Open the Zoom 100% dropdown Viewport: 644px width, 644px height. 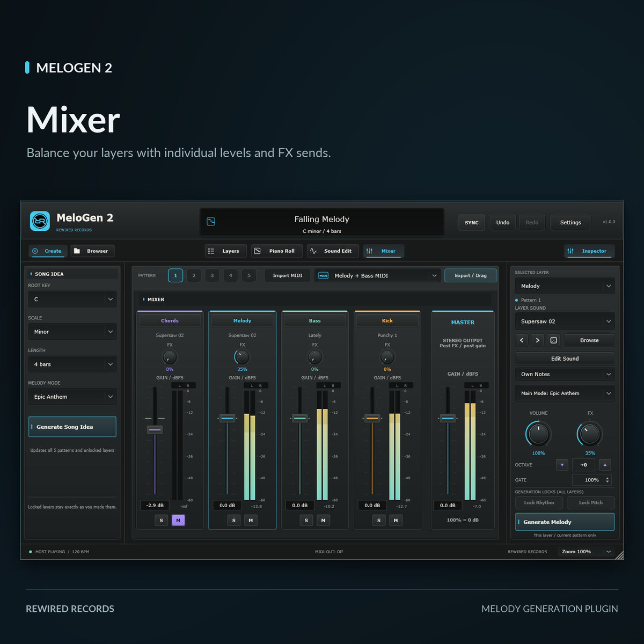[586, 551]
